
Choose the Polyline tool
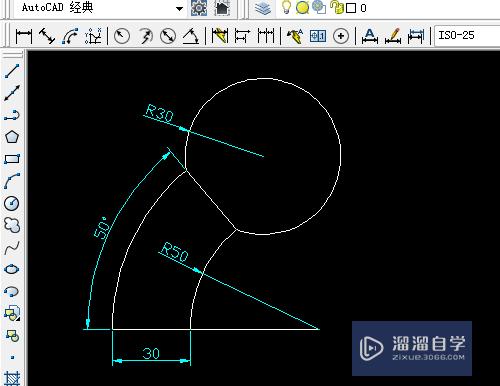point(12,115)
